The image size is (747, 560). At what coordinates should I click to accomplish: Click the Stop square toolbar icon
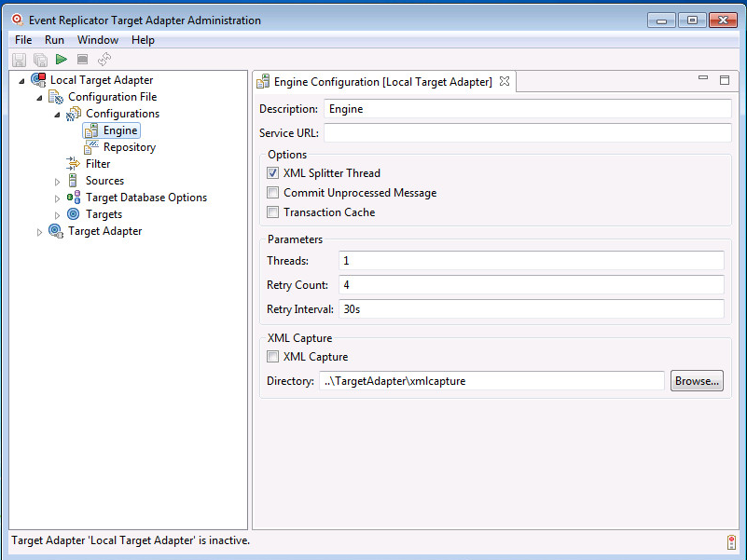[83, 60]
